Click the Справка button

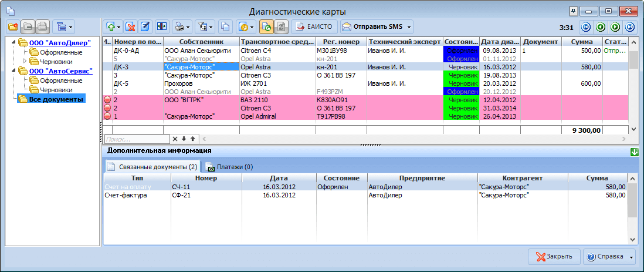(605, 257)
